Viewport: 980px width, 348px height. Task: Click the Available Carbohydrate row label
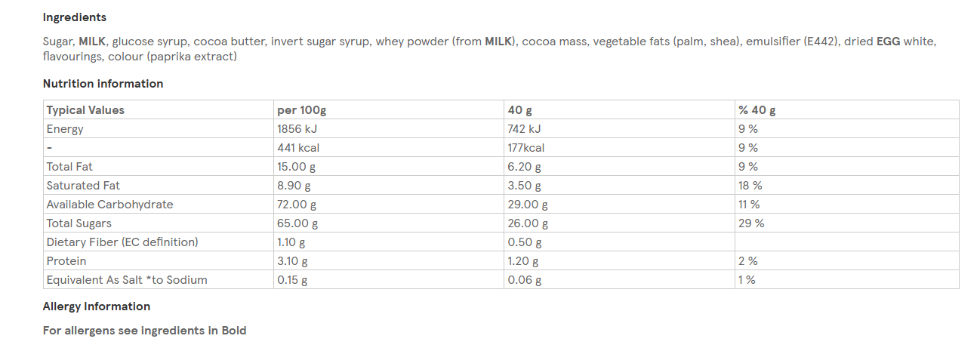pyautogui.click(x=109, y=205)
